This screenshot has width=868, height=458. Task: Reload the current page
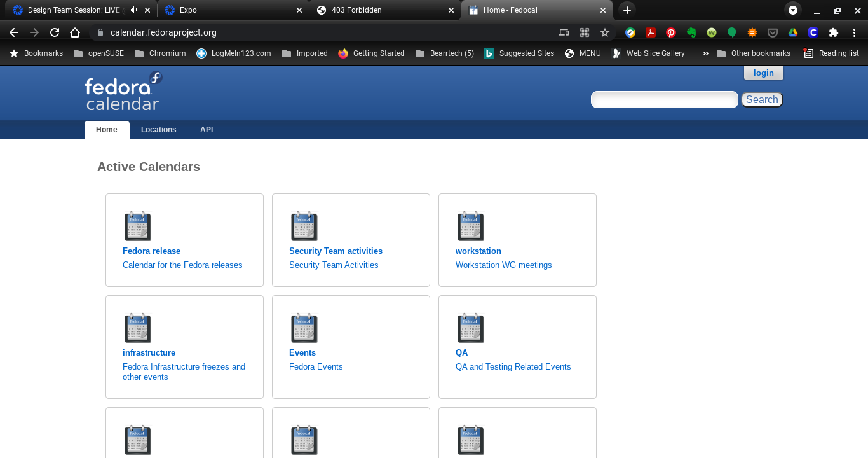pyautogui.click(x=55, y=32)
